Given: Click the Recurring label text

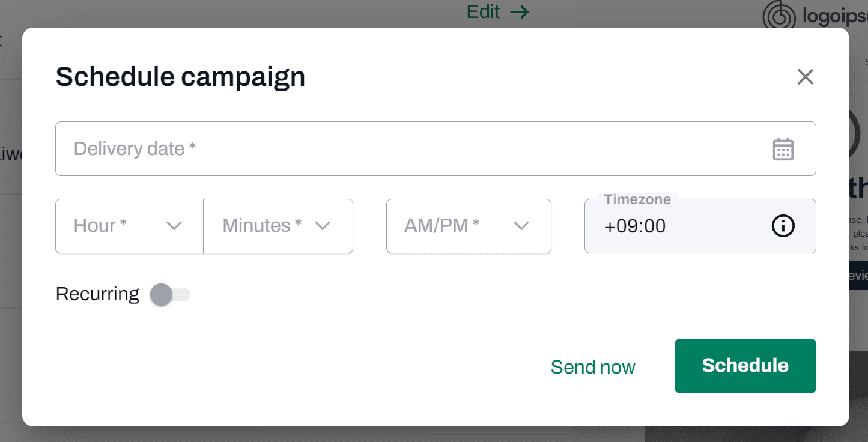Looking at the screenshot, I should click(x=97, y=294).
